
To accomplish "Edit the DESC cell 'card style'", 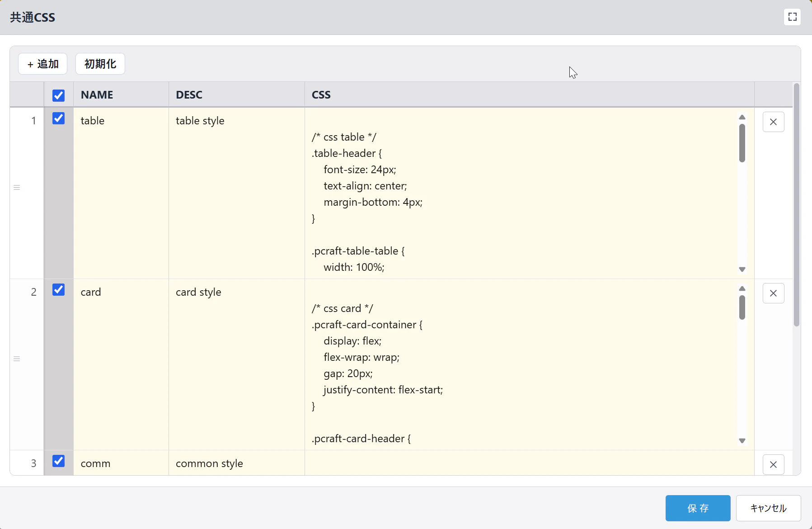I will tap(237, 364).
